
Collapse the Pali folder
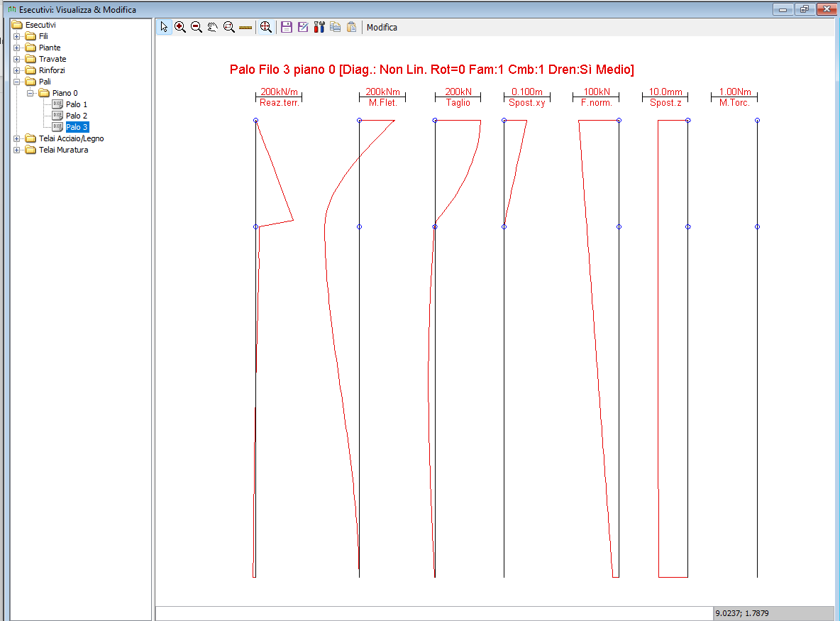(16, 82)
